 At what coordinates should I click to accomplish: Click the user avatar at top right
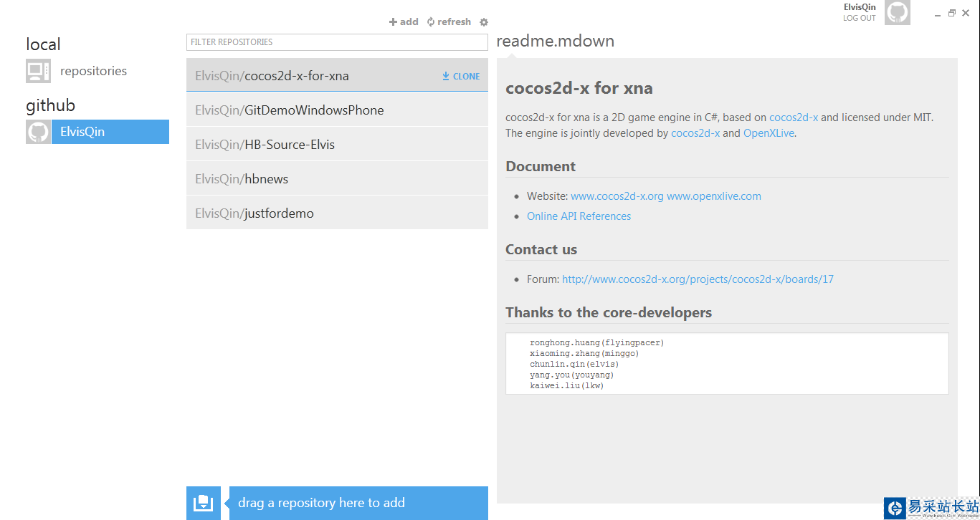click(x=897, y=13)
